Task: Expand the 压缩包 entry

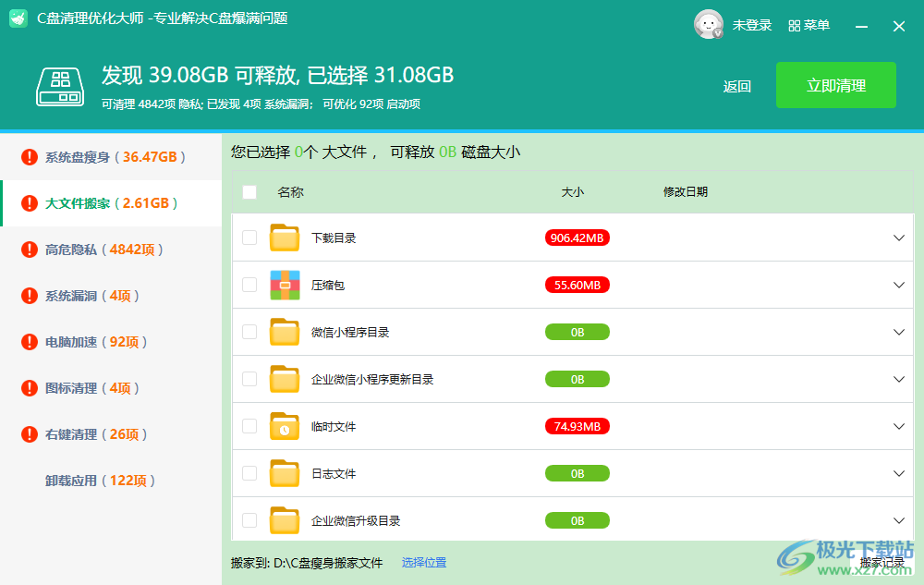Action: pyautogui.click(x=898, y=285)
